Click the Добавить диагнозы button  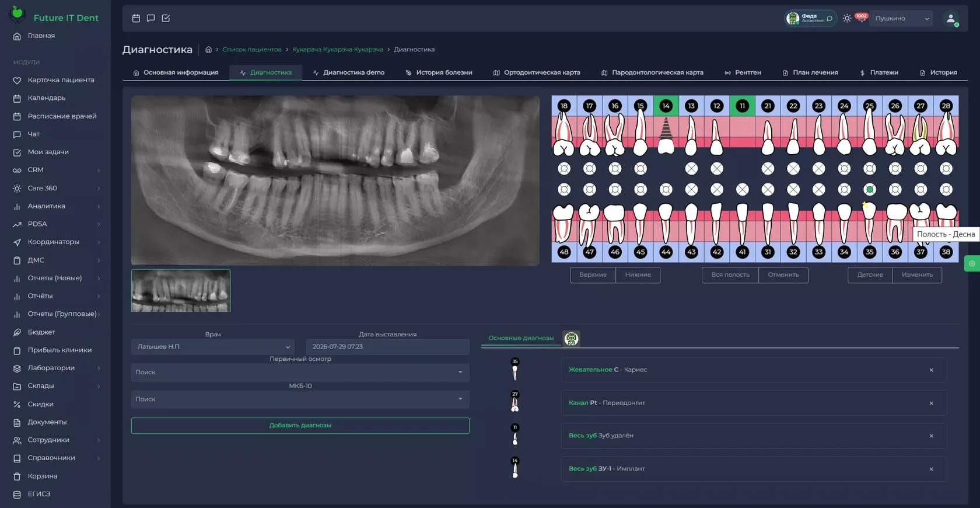coord(300,426)
